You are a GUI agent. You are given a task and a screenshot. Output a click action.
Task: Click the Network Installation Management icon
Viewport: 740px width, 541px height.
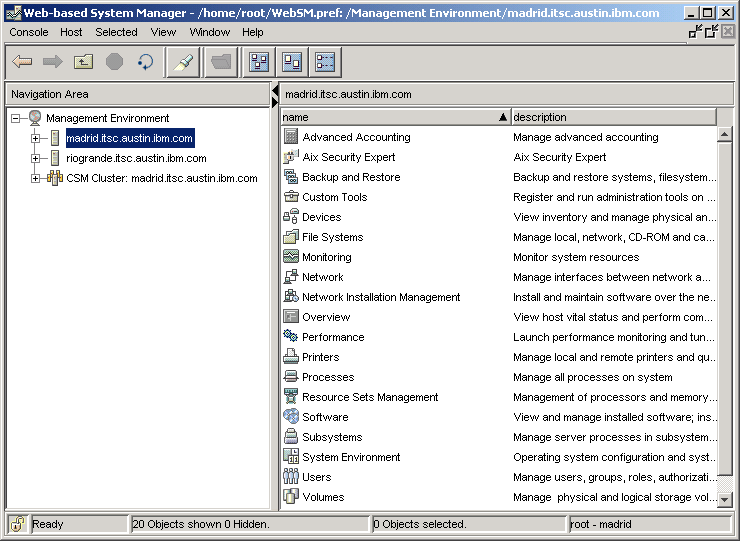pyautogui.click(x=291, y=296)
